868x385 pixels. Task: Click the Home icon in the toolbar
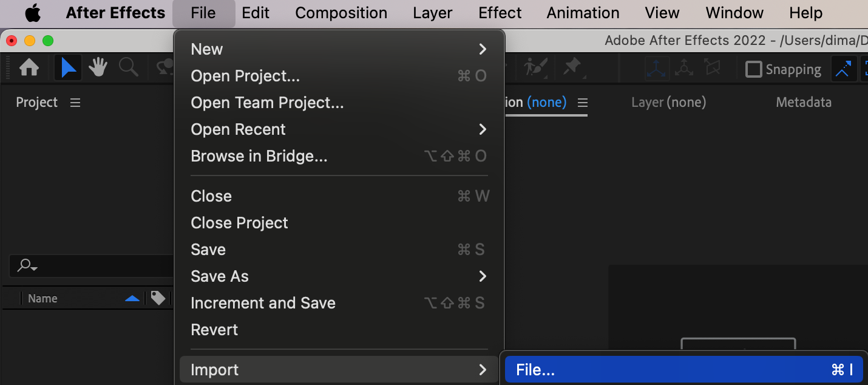(29, 68)
